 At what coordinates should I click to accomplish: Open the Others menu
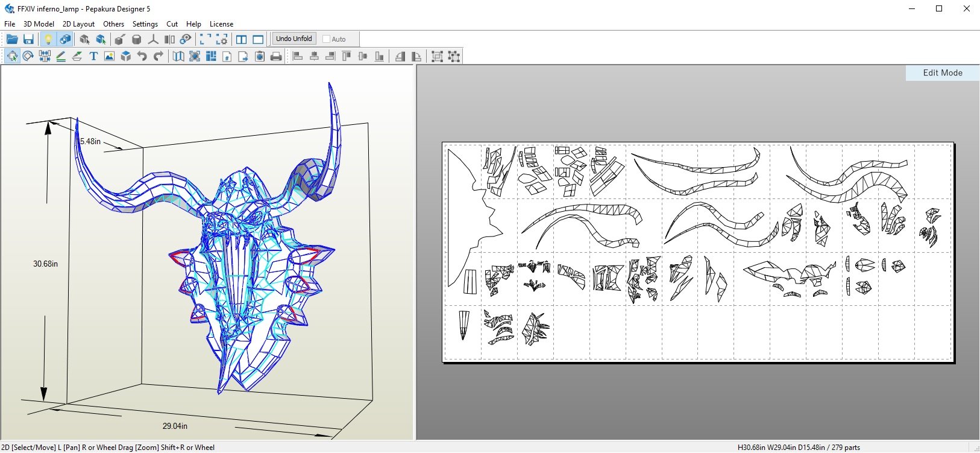coord(113,24)
